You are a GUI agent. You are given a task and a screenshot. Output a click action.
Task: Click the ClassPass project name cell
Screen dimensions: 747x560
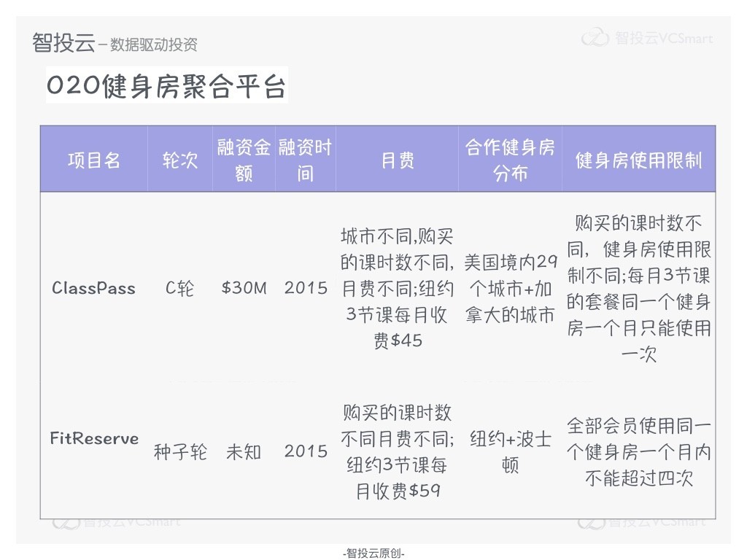point(94,288)
